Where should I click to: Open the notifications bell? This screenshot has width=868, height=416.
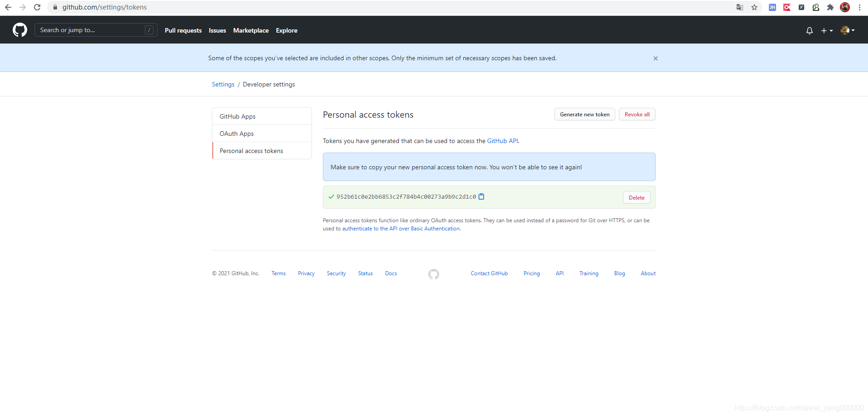810,31
